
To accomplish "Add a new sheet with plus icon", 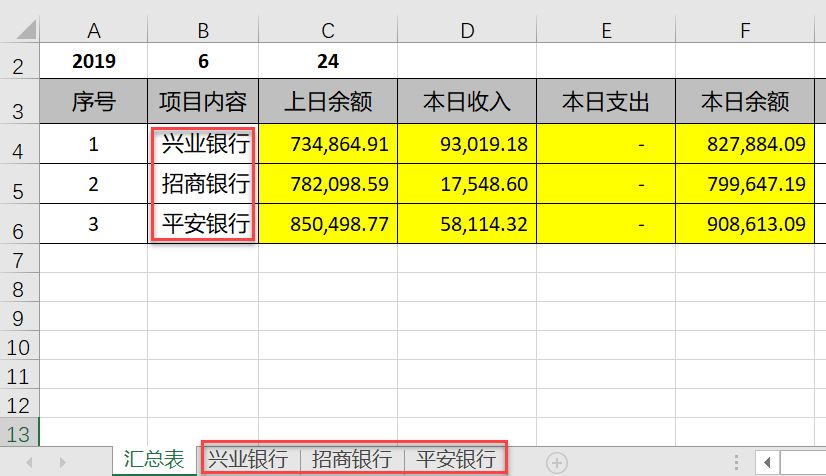I will [x=557, y=463].
